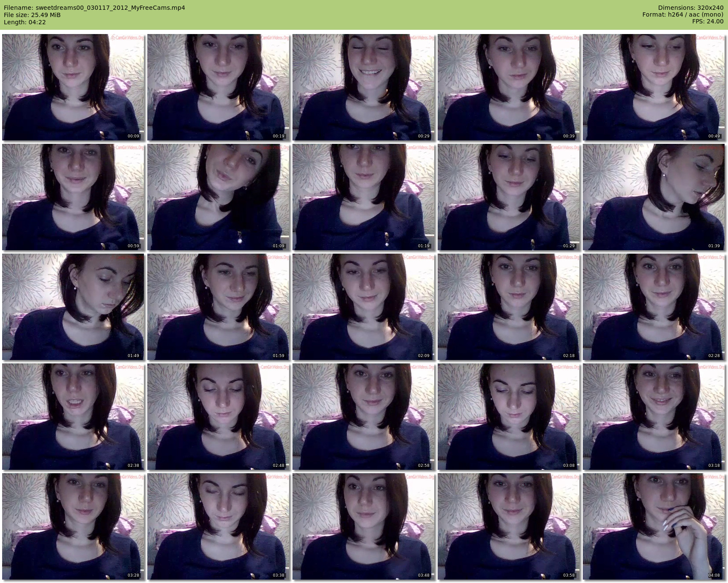The width and height of the screenshot is (728, 583).
Task: Select the thumbnail stamped 02:38
Action: 73,417
